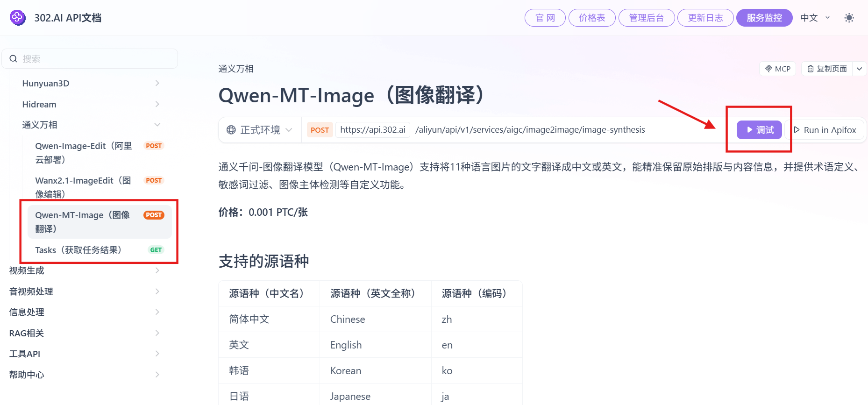Expand the Hidream section
Viewport: 868px width, 405px height.
(91, 104)
